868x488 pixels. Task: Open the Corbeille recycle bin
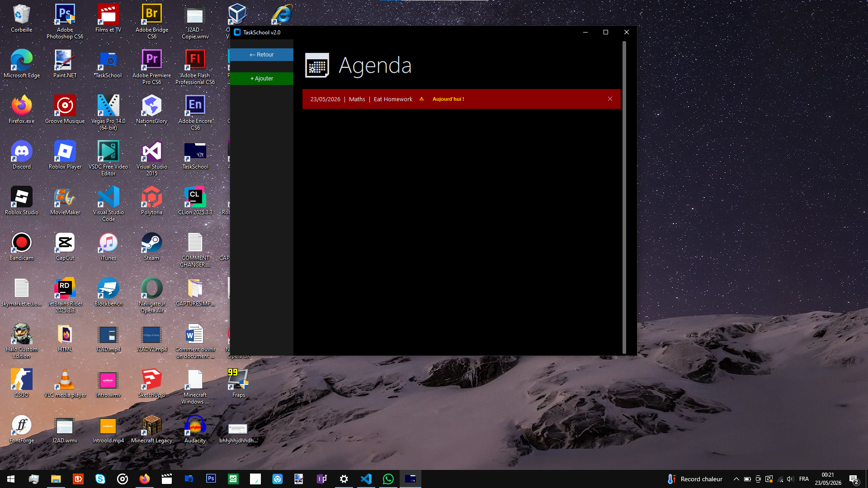tap(22, 19)
